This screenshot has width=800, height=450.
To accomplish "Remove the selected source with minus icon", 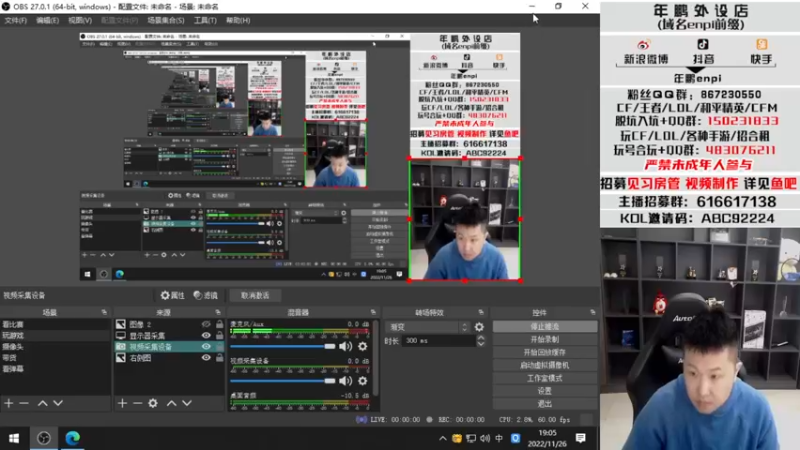I will tap(137, 403).
